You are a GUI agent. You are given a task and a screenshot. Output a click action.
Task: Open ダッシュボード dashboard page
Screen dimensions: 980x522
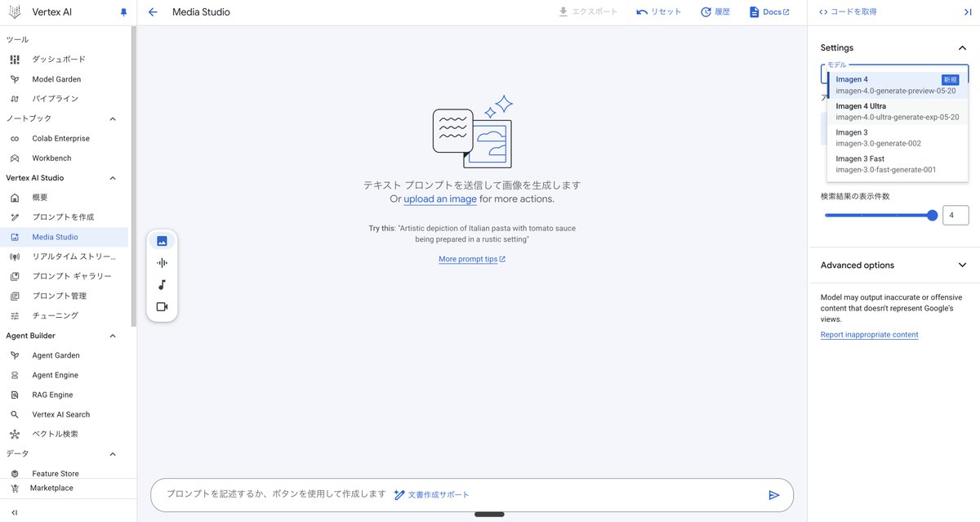point(65,60)
